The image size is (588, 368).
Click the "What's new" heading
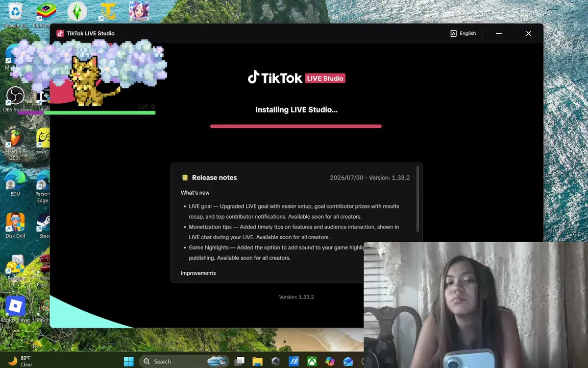pos(195,193)
